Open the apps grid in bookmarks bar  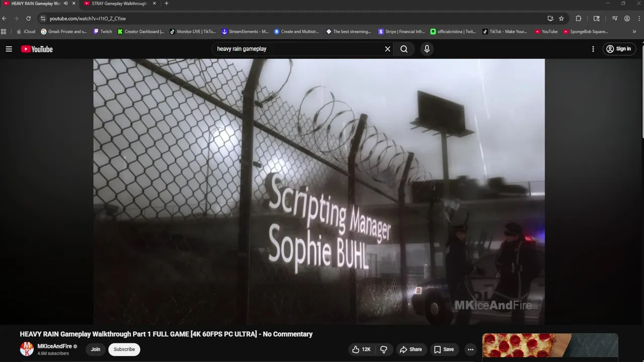click(4, 32)
